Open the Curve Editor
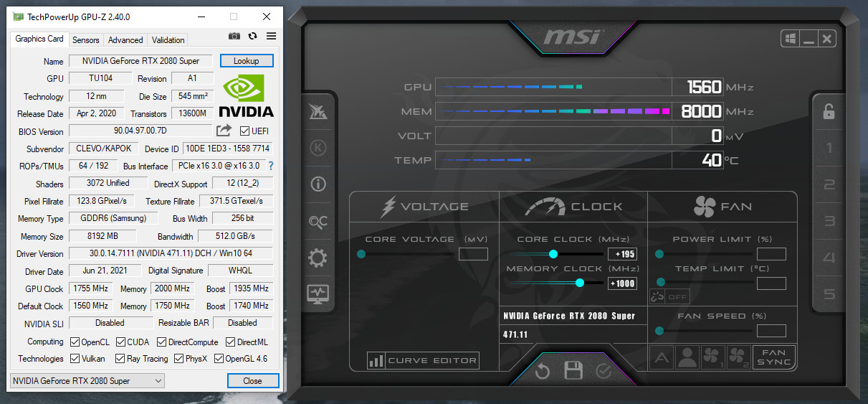868x404 pixels. pyautogui.click(x=423, y=360)
